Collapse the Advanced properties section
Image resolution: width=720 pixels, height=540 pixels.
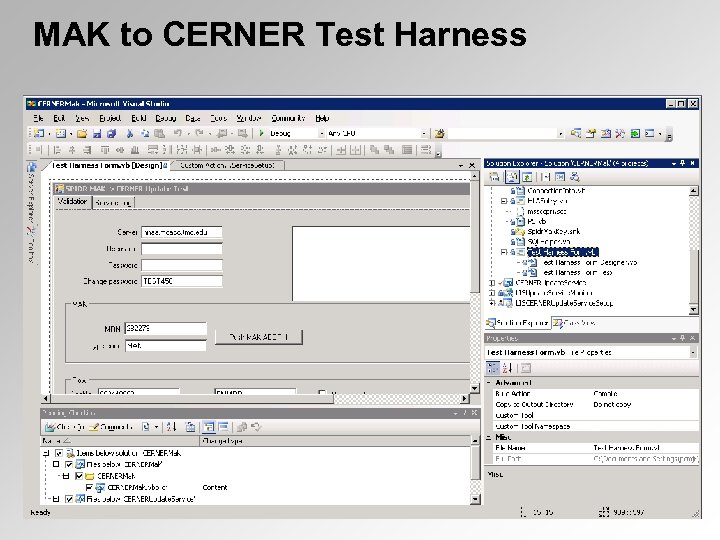coord(489,382)
